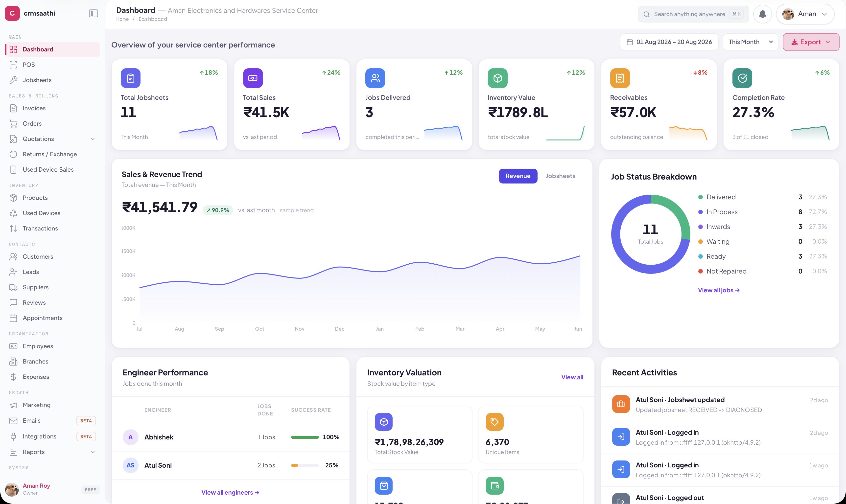The image size is (846, 504).
Task: Click the notification bell icon
Action: [x=762, y=14]
